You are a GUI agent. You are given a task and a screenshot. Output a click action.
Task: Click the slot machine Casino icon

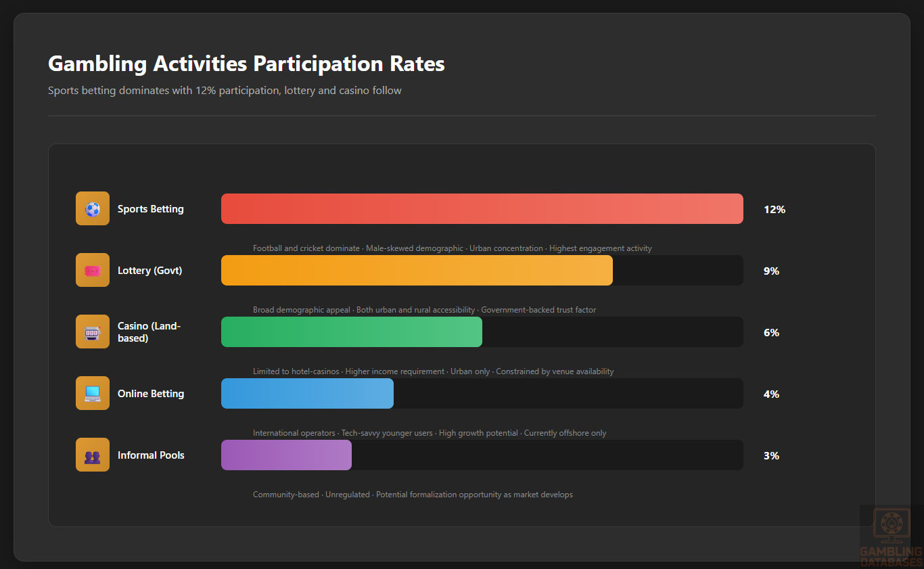point(93,332)
